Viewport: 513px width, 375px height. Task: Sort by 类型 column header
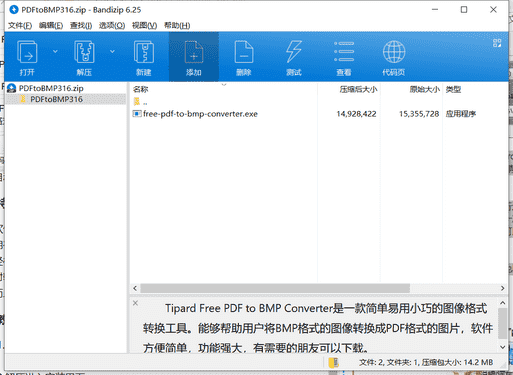(x=453, y=89)
